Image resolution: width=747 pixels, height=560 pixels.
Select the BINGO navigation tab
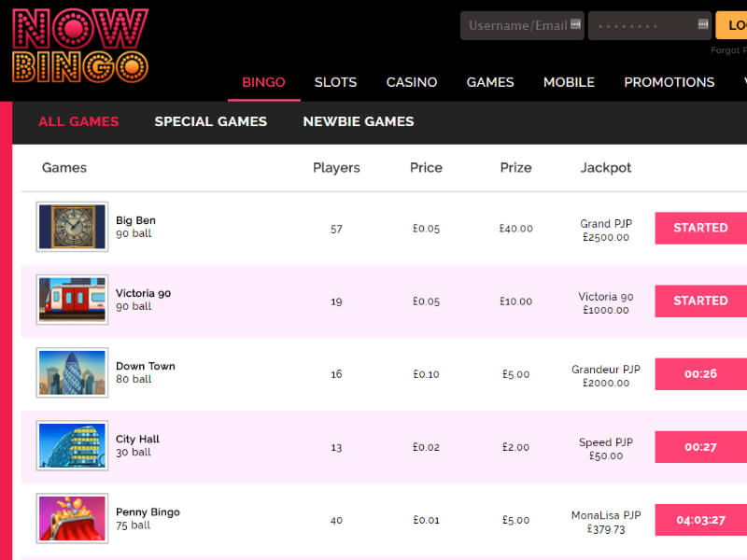263,82
